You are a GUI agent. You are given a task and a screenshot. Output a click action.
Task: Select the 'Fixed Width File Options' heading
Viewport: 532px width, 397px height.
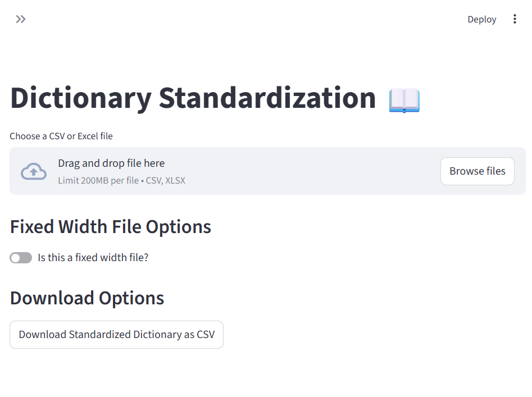pos(111,227)
